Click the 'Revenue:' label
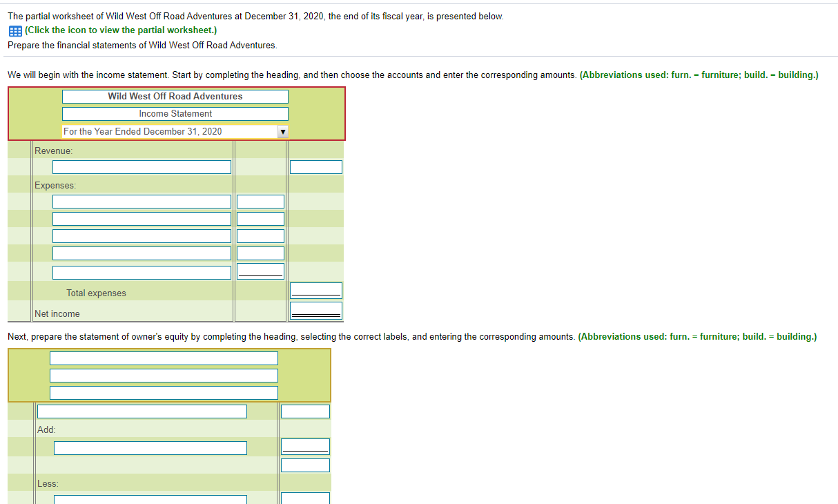 click(x=54, y=151)
